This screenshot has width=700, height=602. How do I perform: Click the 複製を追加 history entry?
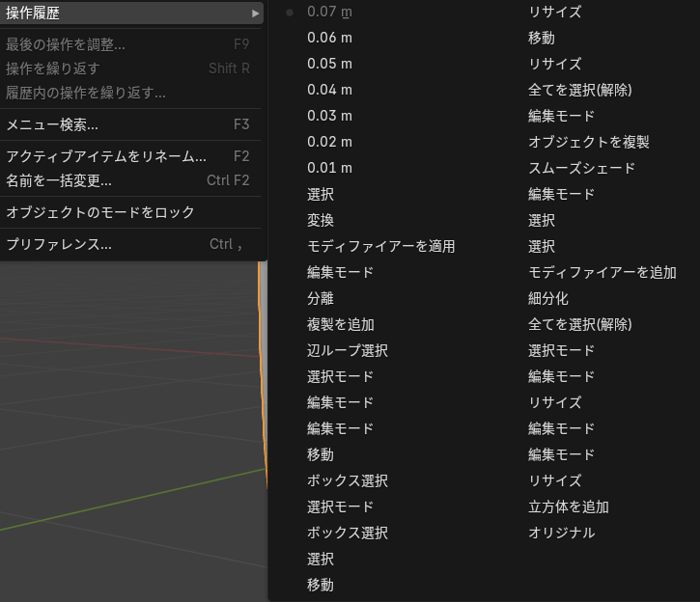[340, 324]
